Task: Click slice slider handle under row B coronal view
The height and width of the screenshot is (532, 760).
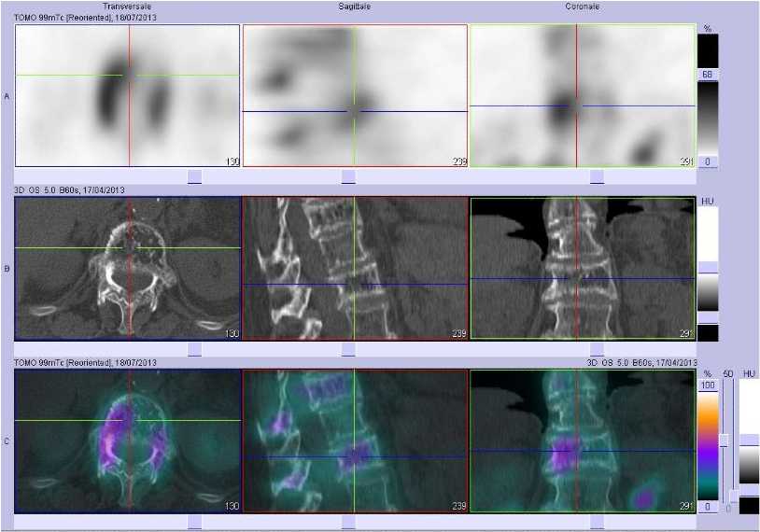Action: point(597,349)
